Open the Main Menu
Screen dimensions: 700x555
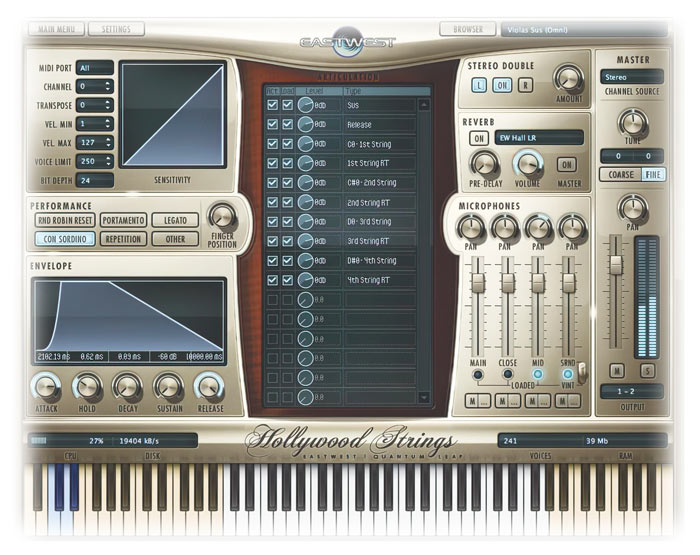(x=56, y=29)
